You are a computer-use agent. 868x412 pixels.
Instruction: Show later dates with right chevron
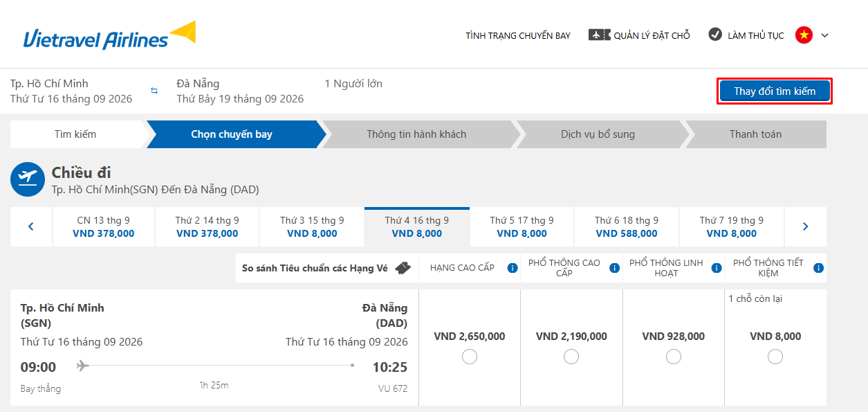(x=805, y=226)
